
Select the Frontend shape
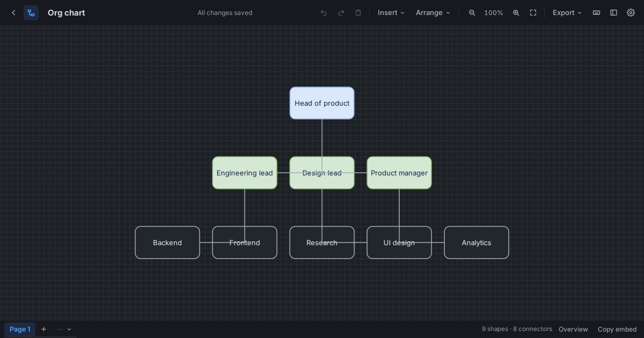(x=245, y=243)
